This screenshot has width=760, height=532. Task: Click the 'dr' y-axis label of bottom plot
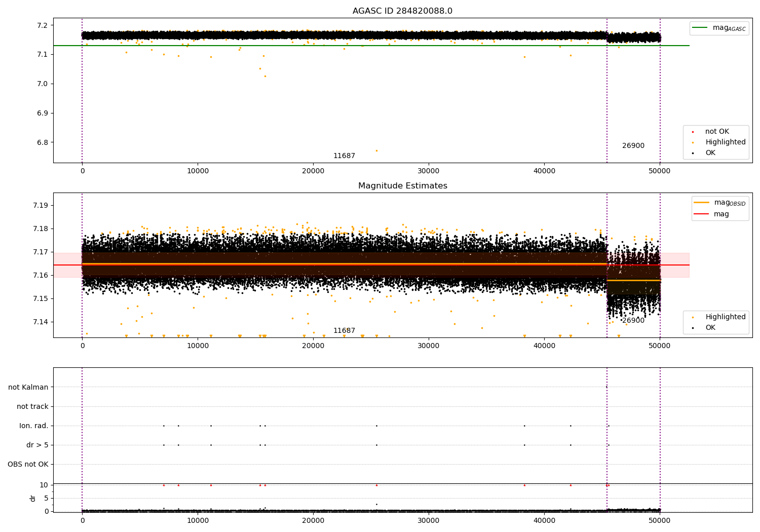click(x=33, y=498)
